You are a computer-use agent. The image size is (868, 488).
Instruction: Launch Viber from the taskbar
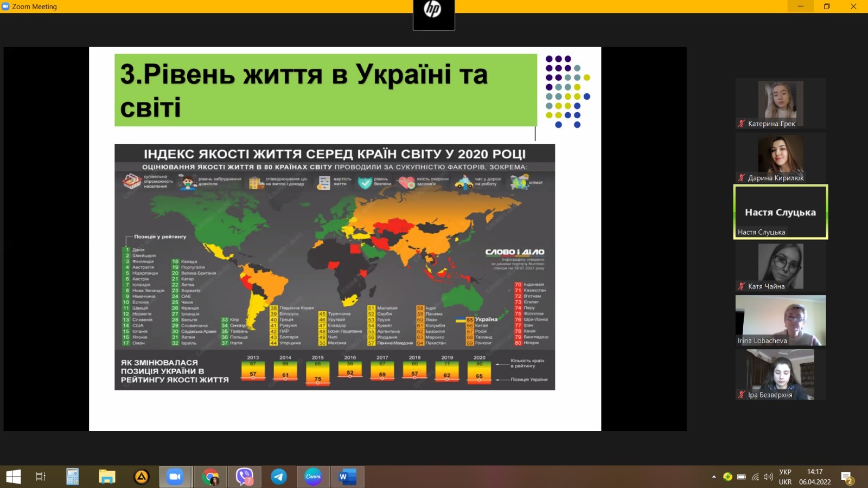point(245,477)
